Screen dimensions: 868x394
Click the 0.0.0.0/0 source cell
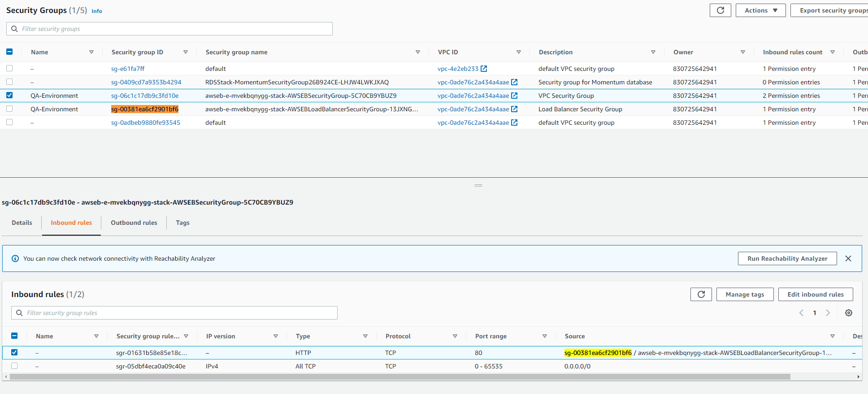coord(577,366)
